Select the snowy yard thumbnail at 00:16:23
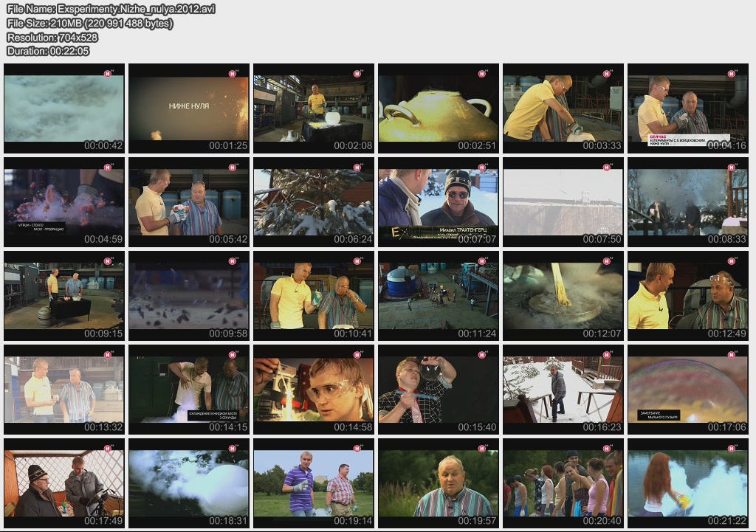 click(x=563, y=390)
